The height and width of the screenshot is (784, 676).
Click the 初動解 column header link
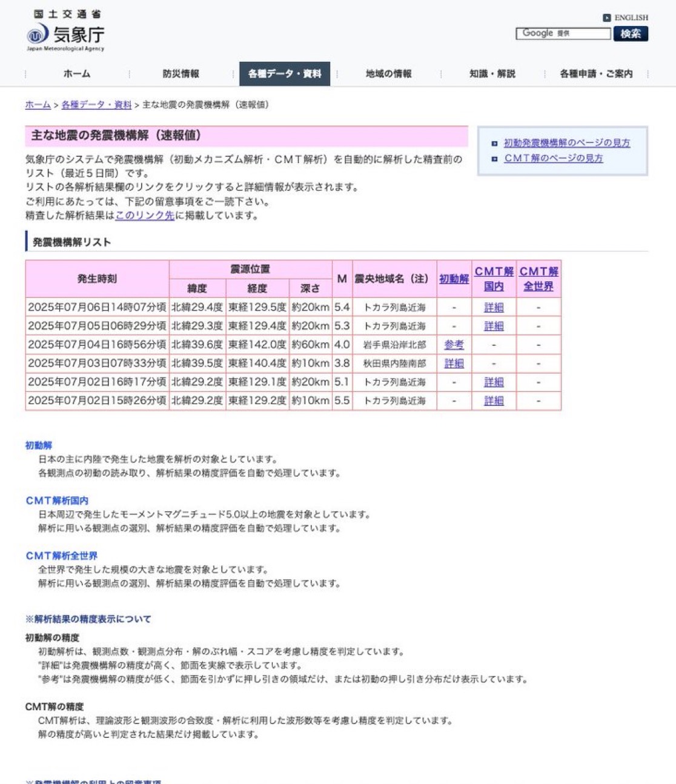click(x=454, y=279)
